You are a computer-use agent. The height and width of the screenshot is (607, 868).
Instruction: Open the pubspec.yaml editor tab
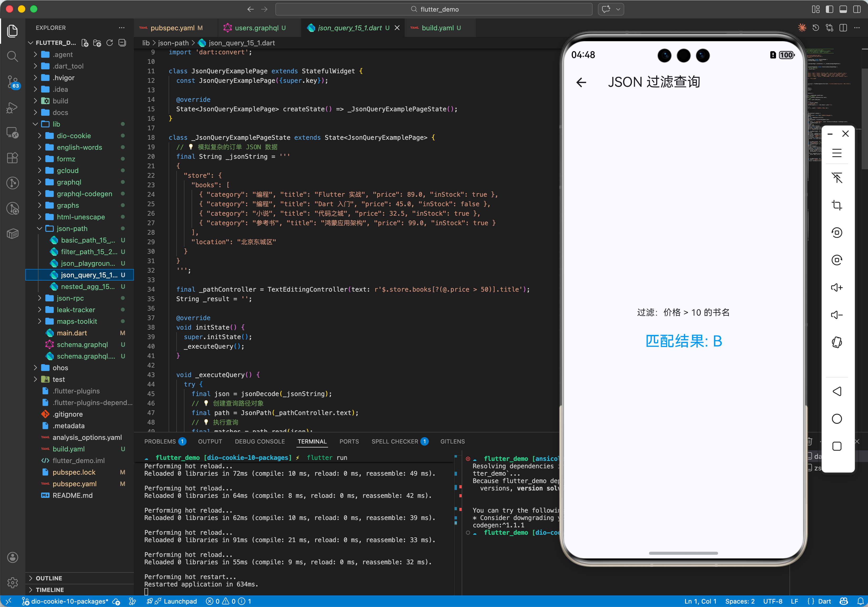(x=172, y=28)
